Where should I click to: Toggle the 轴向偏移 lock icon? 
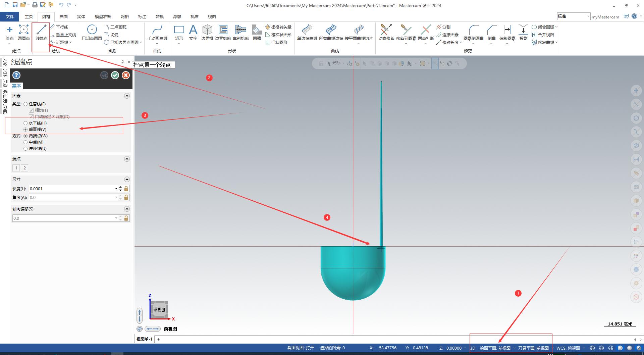(x=126, y=218)
